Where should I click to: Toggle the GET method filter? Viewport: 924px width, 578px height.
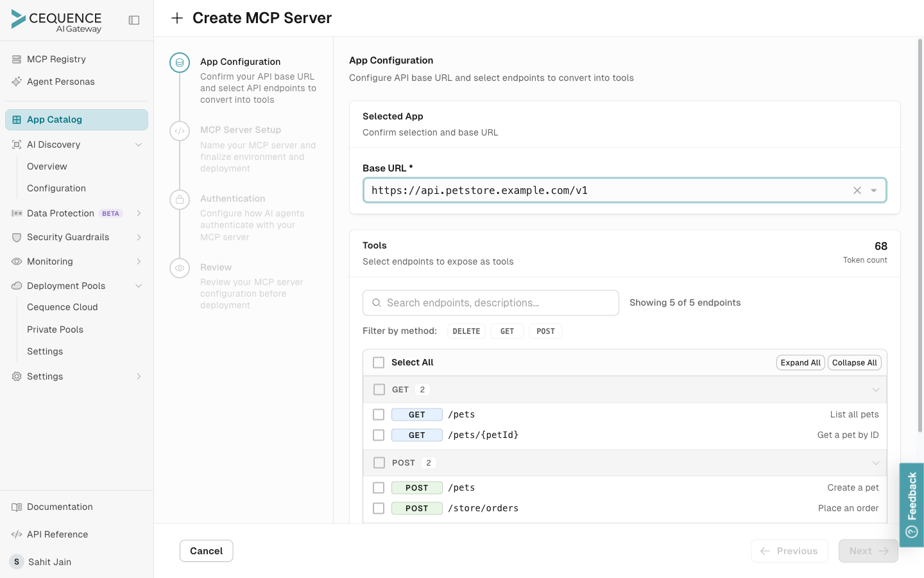[507, 331]
